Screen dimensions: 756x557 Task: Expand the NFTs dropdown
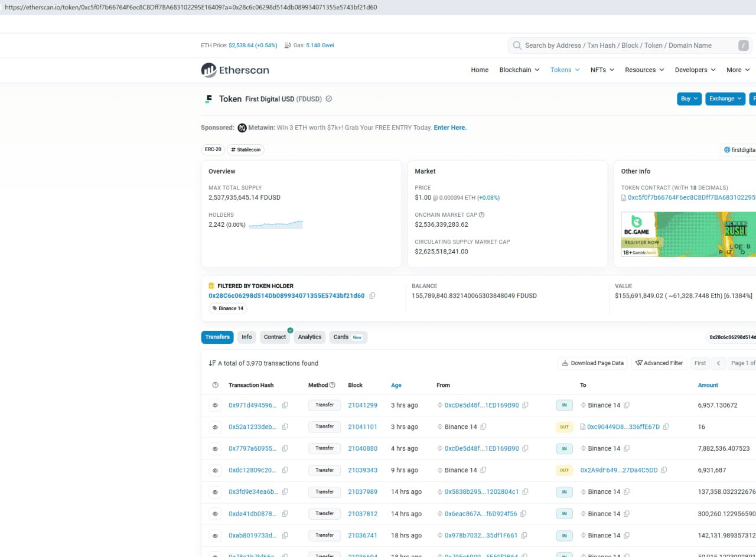coord(602,70)
